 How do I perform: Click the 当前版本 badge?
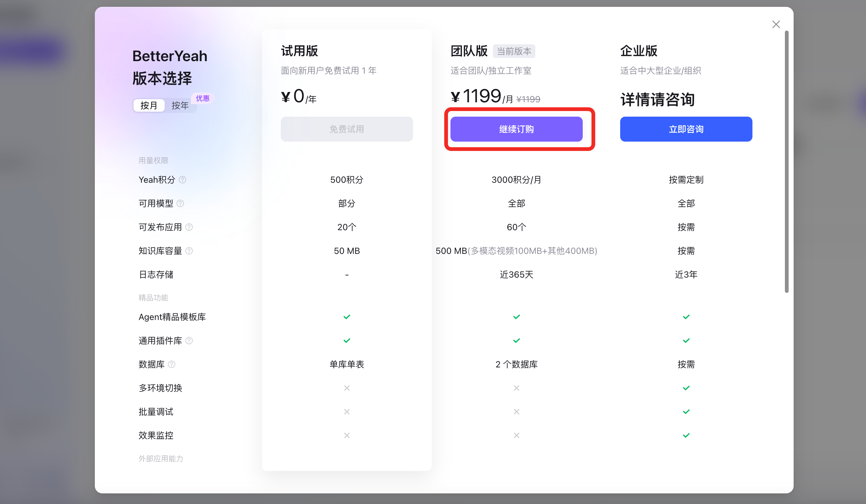coord(514,51)
